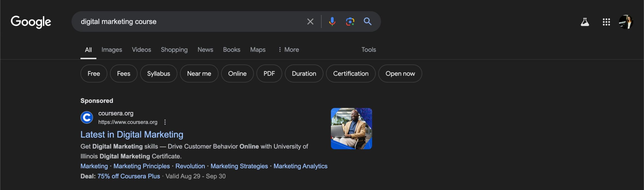644x190 pixels.
Task: Open the ad options three-dot menu
Action: pos(165,122)
